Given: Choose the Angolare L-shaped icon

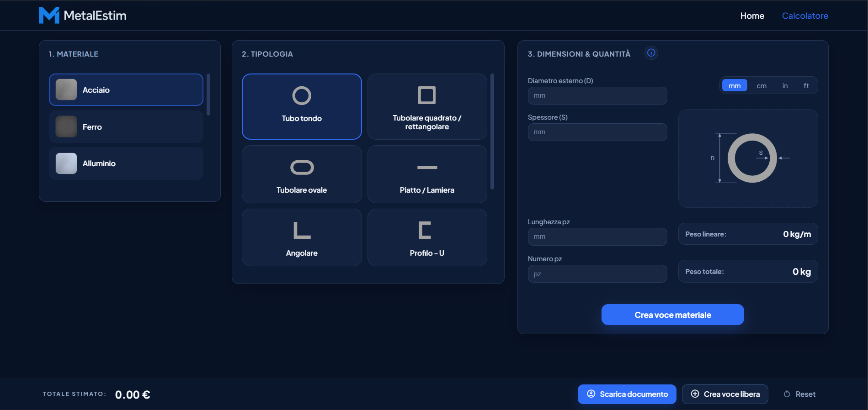Looking at the screenshot, I should click(302, 230).
